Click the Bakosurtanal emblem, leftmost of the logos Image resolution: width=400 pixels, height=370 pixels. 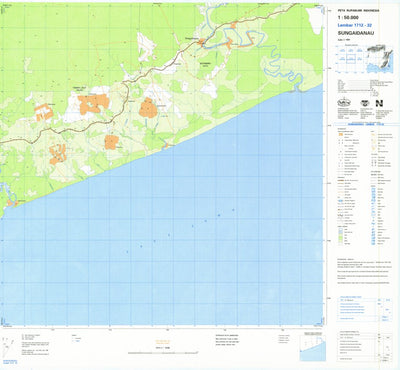(343, 102)
